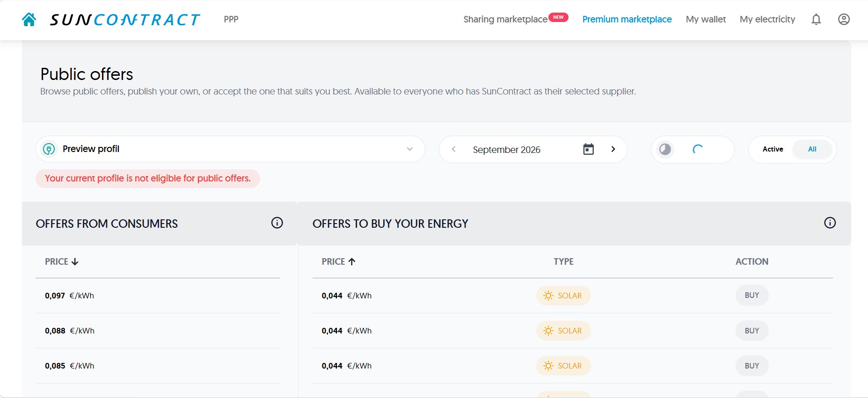Click BUY in third solar offer row
The width and height of the screenshot is (868, 398).
click(x=752, y=366)
